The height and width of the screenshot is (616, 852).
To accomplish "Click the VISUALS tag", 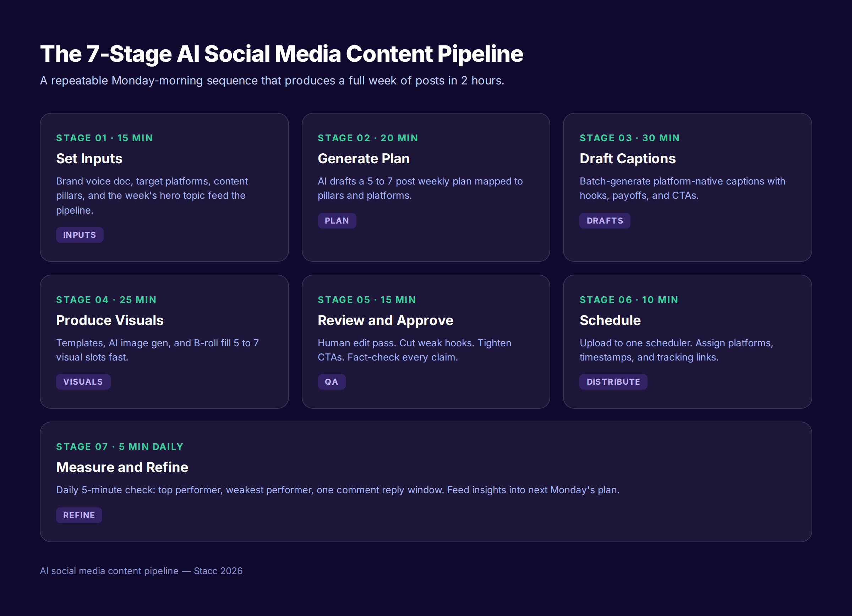I will click(83, 381).
